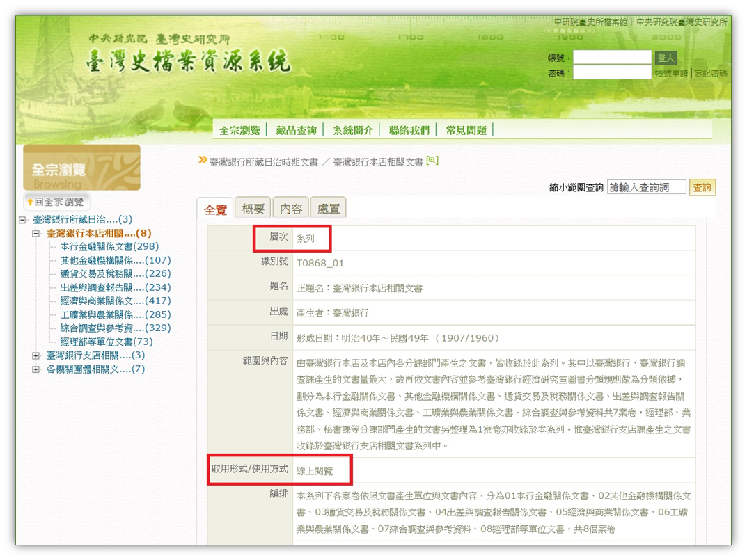The height and width of the screenshot is (560, 747).
Task: Open the 忘記密碼 forgot password link
Action: coord(710,73)
